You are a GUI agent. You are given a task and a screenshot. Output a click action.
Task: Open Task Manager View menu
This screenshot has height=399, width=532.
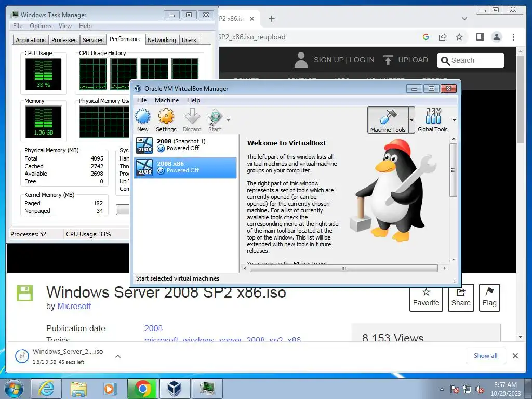(65, 26)
